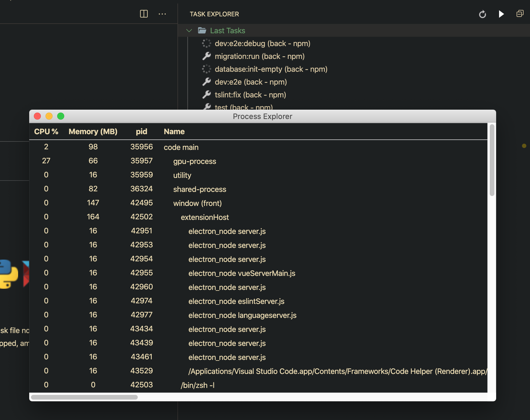Image resolution: width=530 pixels, height=420 pixels.
Task: Click the spinner icon beside dev:e2e:debug
Action: (x=206, y=43)
